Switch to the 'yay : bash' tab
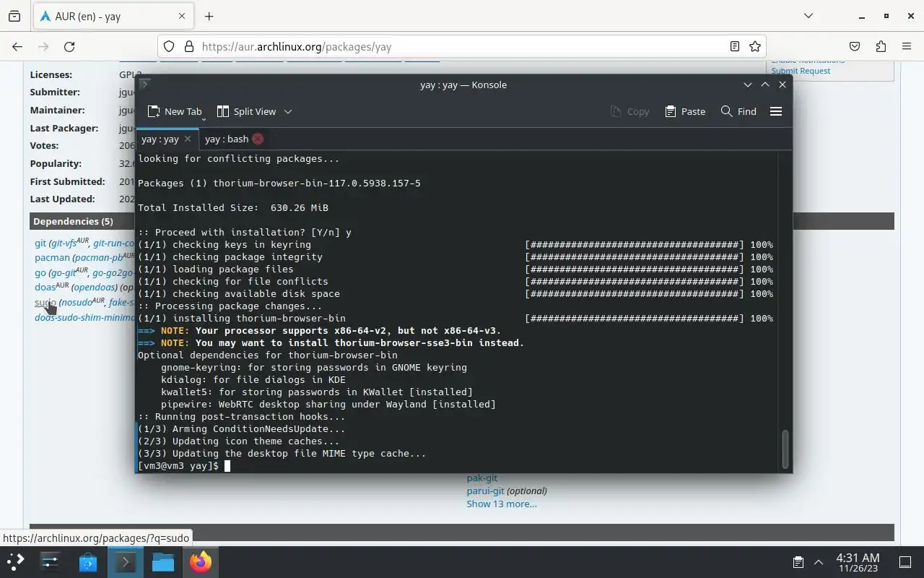Image resolution: width=924 pixels, height=578 pixels. (226, 139)
